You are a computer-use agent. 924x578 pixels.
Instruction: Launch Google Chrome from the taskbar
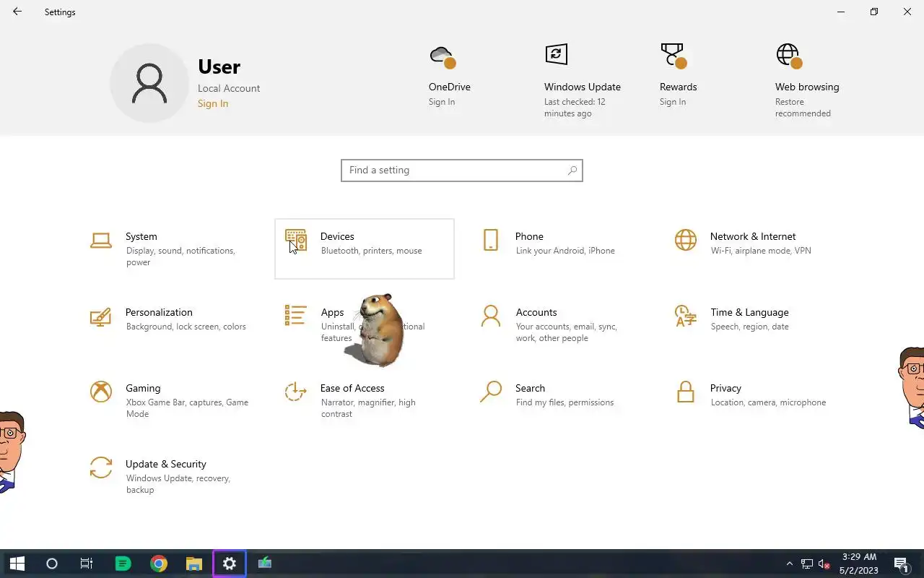[x=159, y=564]
